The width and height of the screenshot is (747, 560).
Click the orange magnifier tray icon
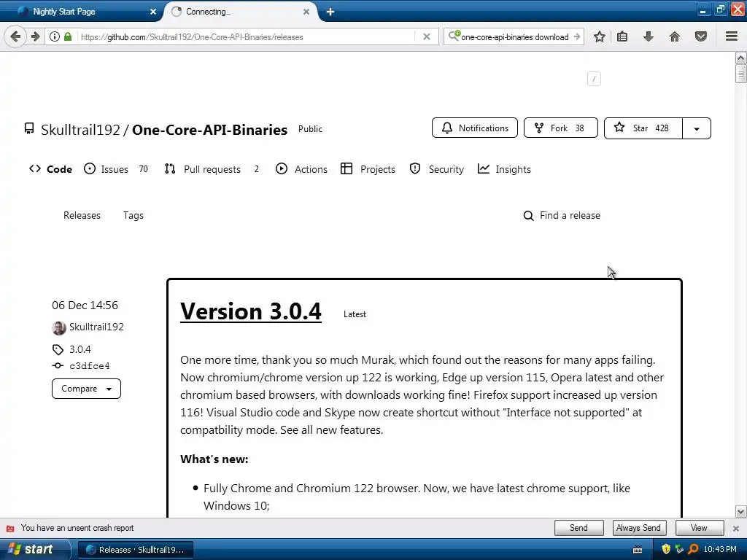(693, 549)
